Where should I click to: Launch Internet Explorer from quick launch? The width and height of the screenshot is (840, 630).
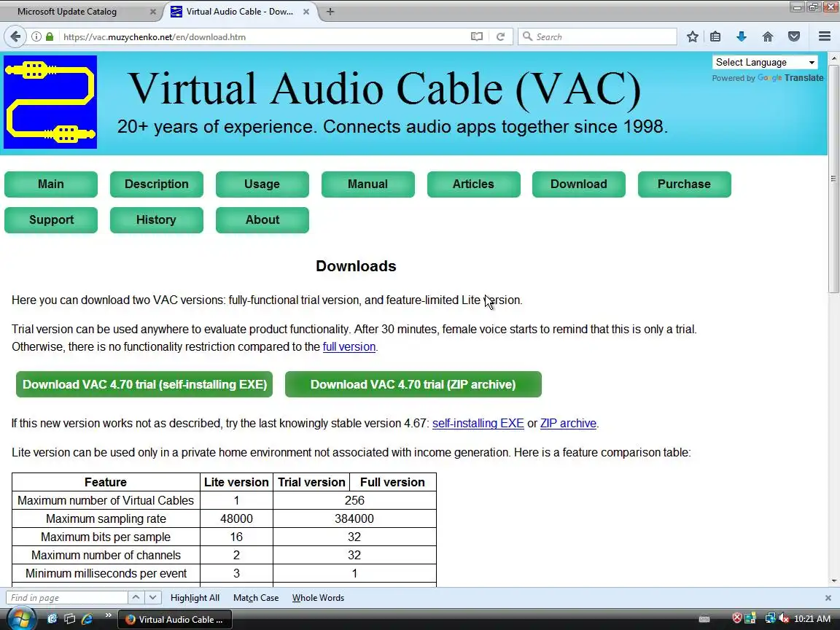pos(87,619)
